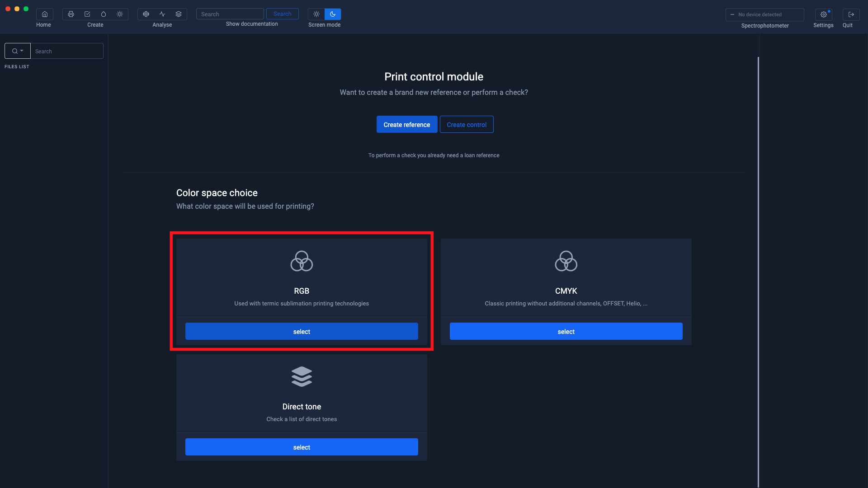This screenshot has width=868, height=488.
Task: Click the Analyse toolbar label
Action: coord(162,25)
